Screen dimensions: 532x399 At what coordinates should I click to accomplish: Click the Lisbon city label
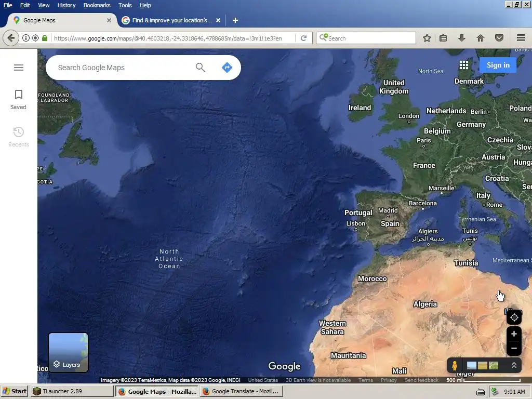click(355, 223)
